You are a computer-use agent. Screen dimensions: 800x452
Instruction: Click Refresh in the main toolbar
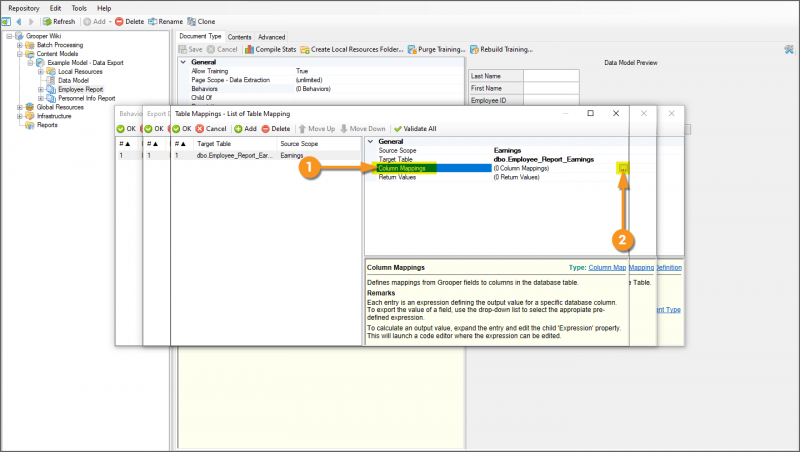59,21
